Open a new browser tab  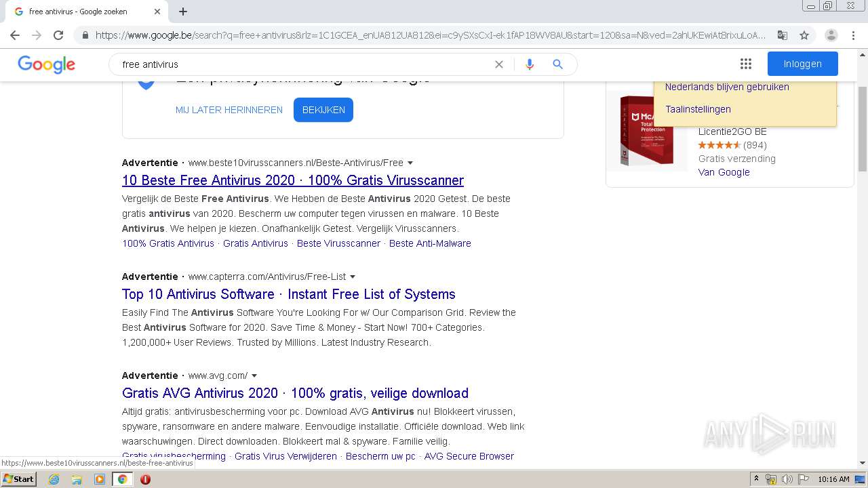183,12
